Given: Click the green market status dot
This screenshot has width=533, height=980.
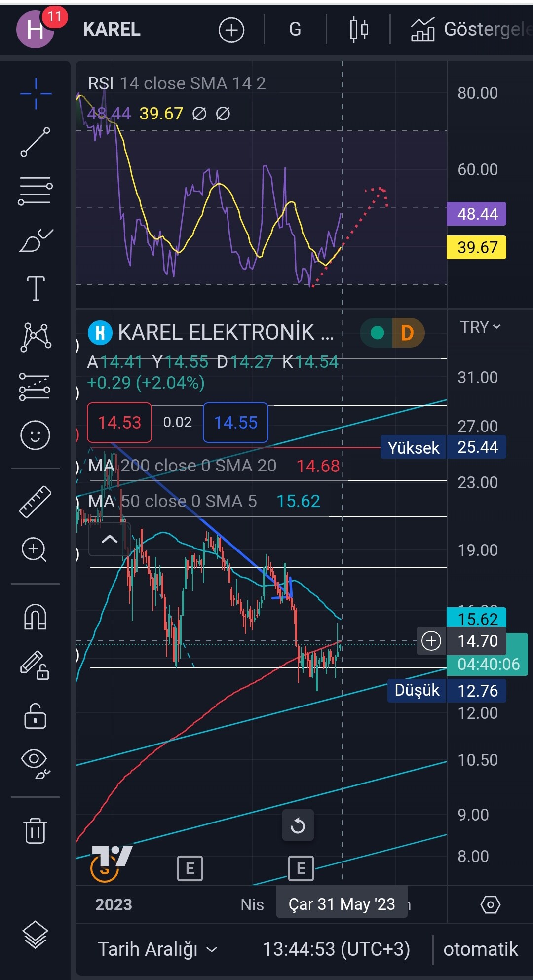Looking at the screenshot, I should (378, 333).
